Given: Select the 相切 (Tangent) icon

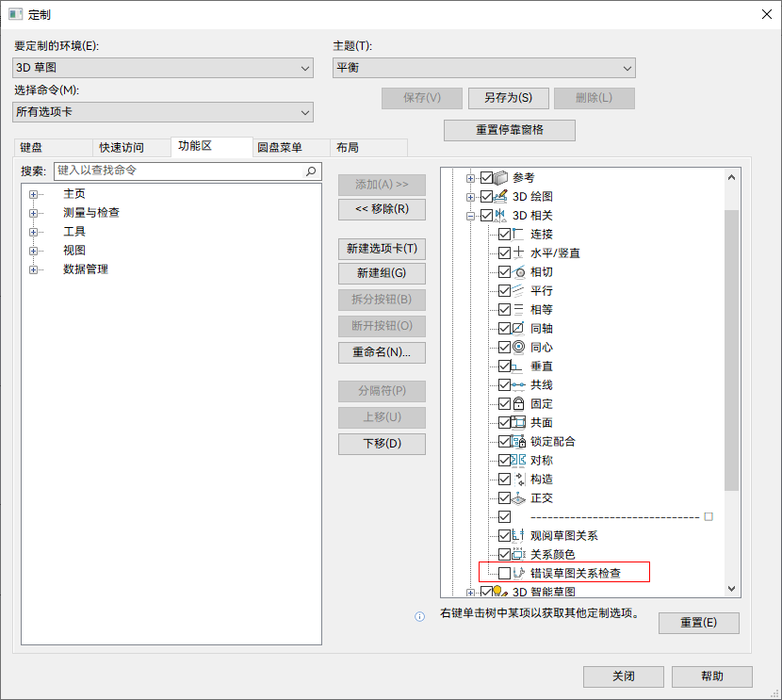Looking at the screenshot, I should pyautogui.click(x=518, y=271).
